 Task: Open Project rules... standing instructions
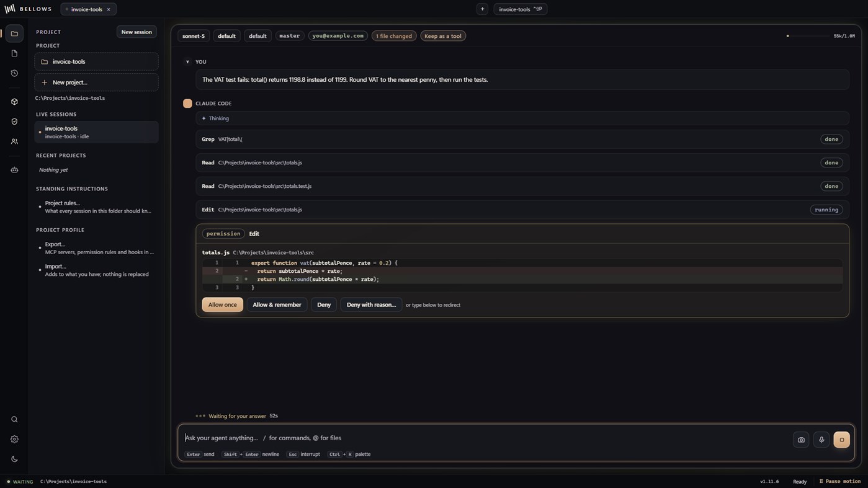(96, 207)
